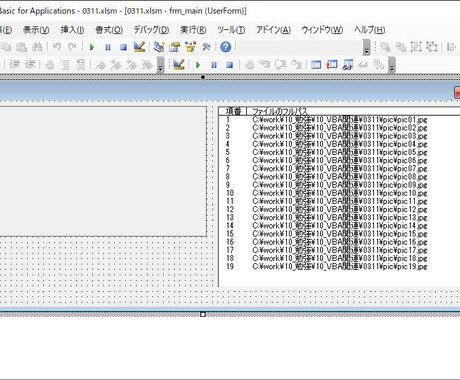460x380 pixels.
Task: Run macro from Standard toolbar play icon
Action: 92,47
